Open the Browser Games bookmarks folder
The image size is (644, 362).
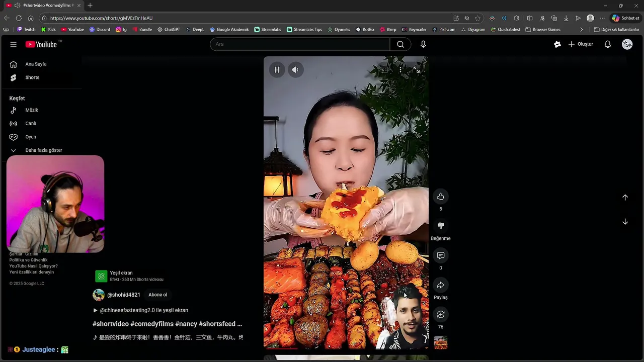point(543,30)
